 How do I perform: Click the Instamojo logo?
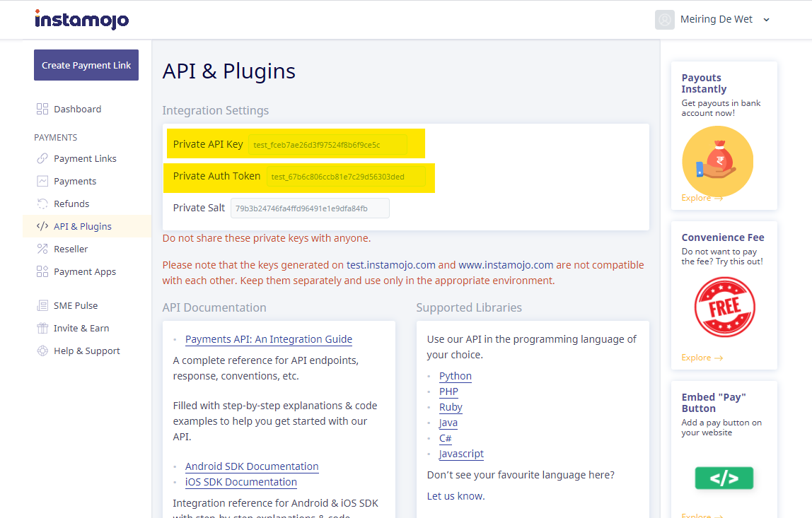tap(82, 20)
